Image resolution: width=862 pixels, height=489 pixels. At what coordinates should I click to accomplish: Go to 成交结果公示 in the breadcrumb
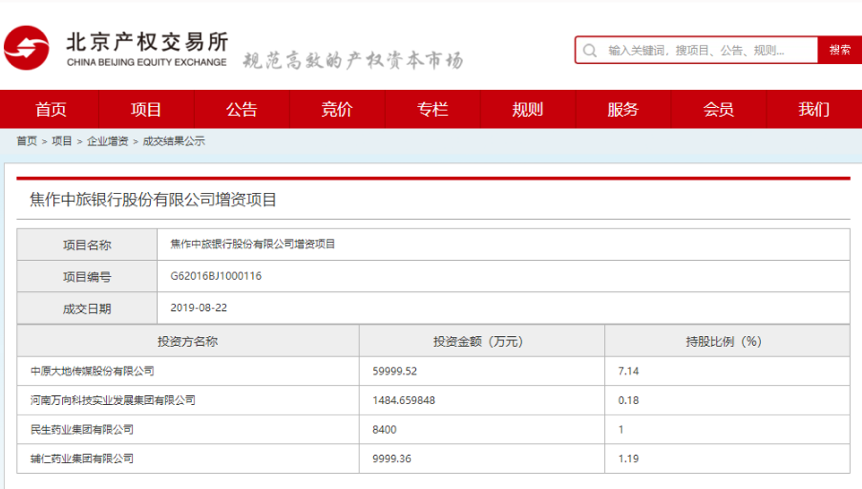coord(174,141)
